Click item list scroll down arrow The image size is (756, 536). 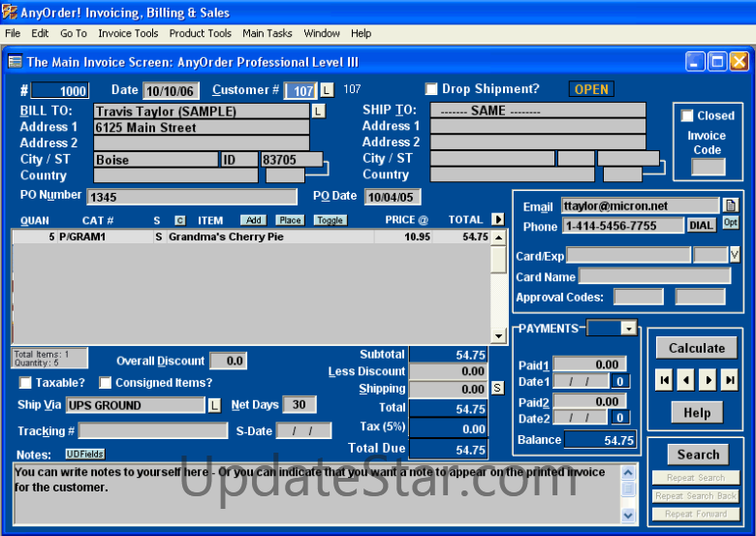[498, 336]
